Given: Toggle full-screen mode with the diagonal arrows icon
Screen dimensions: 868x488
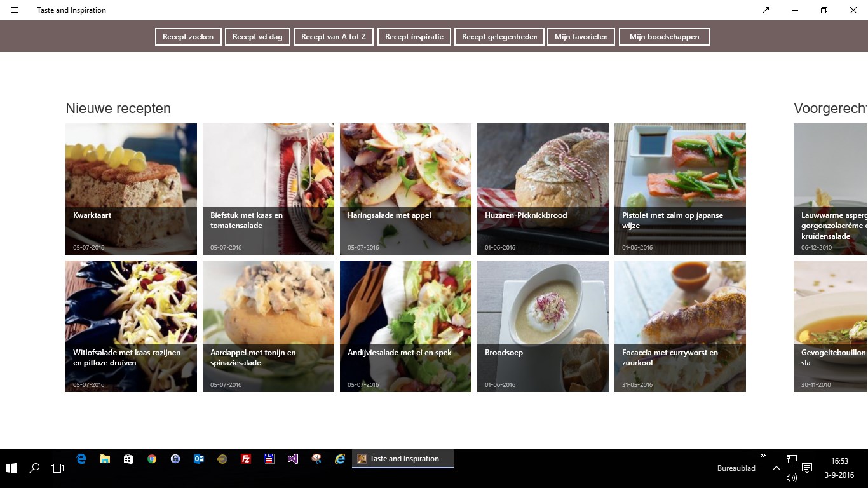Looking at the screenshot, I should [x=766, y=10].
